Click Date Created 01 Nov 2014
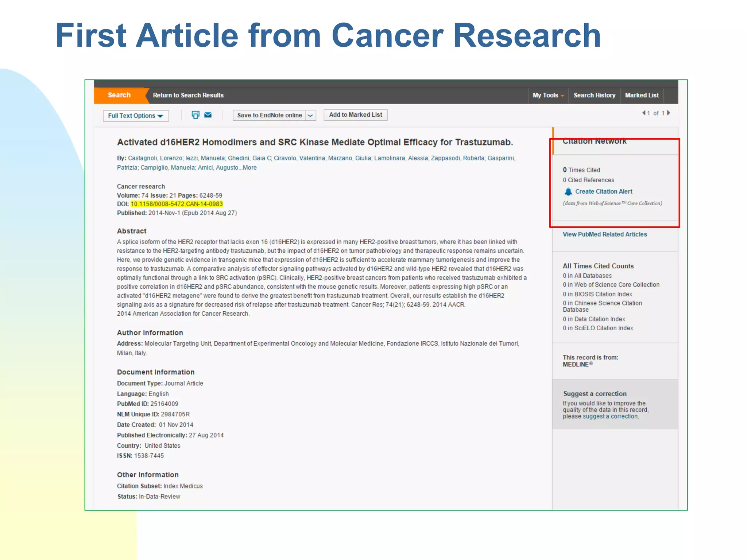The height and width of the screenshot is (560, 747). [155, 425]
